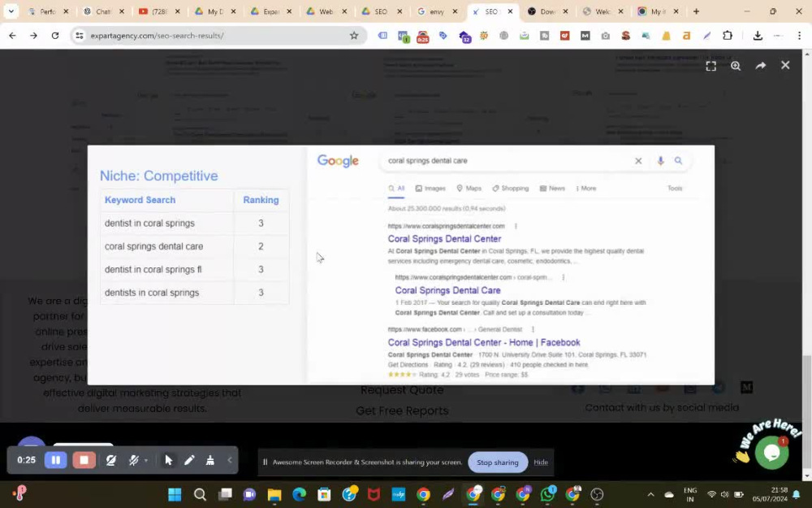Click "coral springs dental care" table cell
The width and height of the screenshot is (812, 508).
click(x=166, y=246)
